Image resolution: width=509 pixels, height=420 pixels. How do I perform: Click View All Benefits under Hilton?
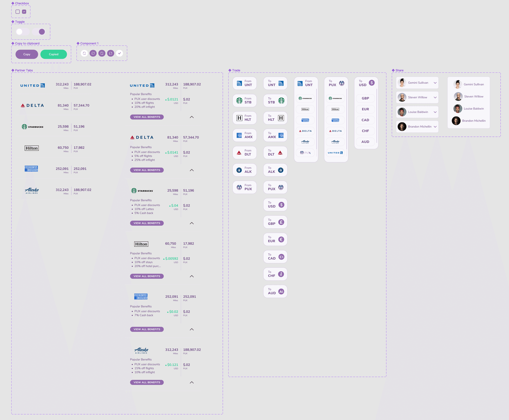pos(147,276)
